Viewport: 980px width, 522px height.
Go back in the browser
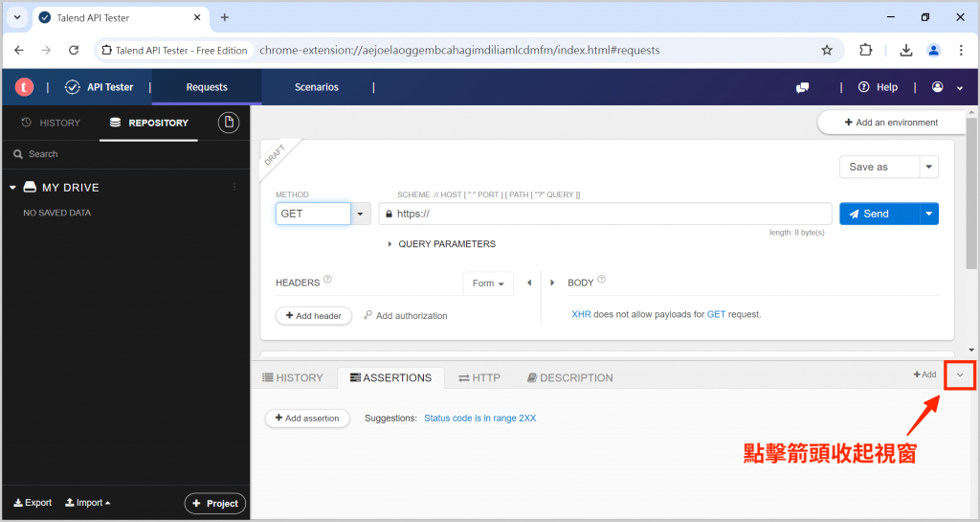coord(19,50)
